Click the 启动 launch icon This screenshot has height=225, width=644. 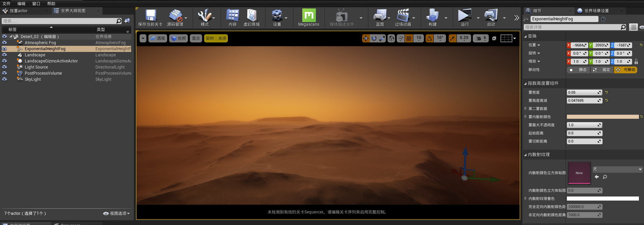(x=491, y=15)
